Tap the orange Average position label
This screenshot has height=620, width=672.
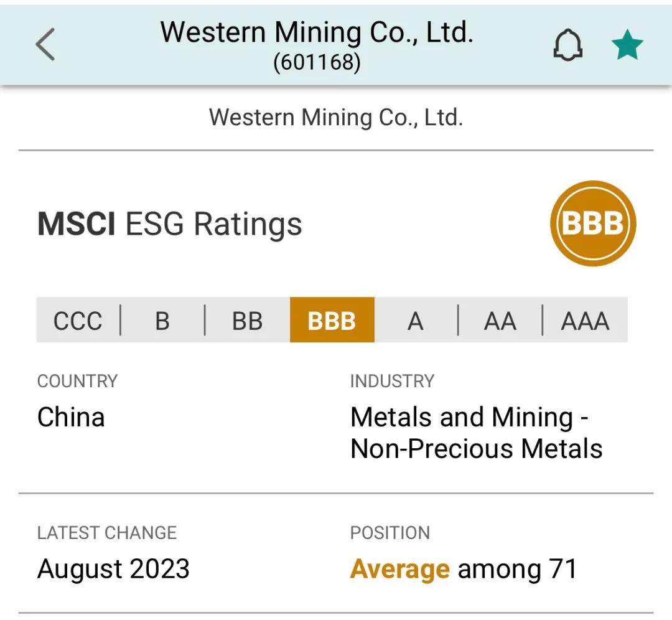[x=400, y=569]
